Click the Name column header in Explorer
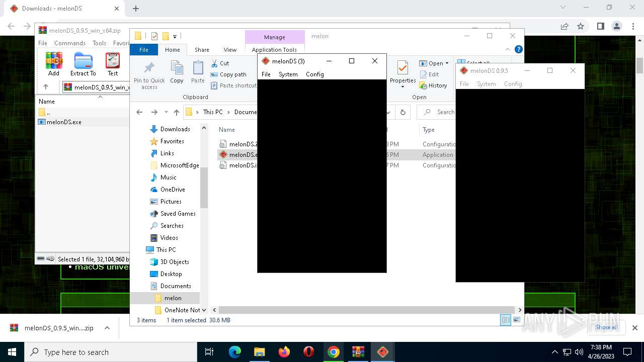The height and width of the screenshot is (362, 644). click(x=227, y=130)
